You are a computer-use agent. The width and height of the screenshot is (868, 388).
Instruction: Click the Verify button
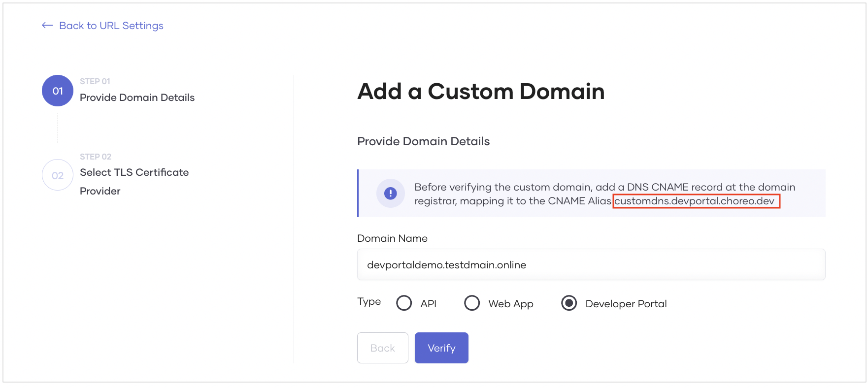[x=441, y=348]
